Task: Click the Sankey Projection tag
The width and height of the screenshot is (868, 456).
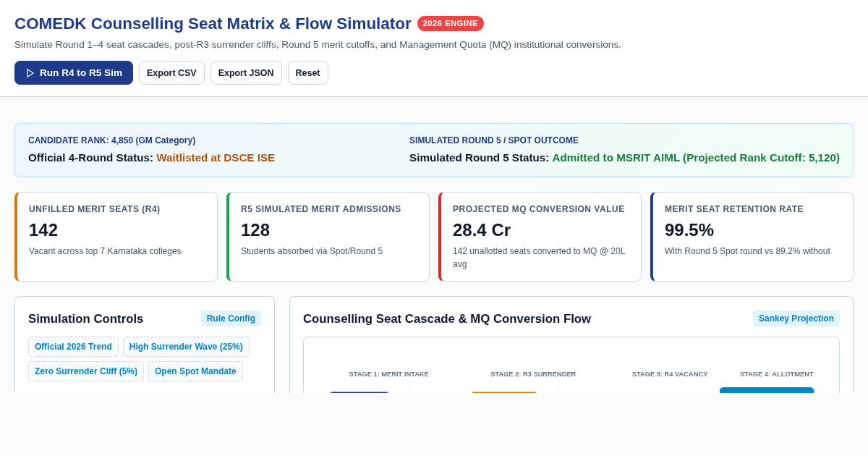Action: (796, 318)
